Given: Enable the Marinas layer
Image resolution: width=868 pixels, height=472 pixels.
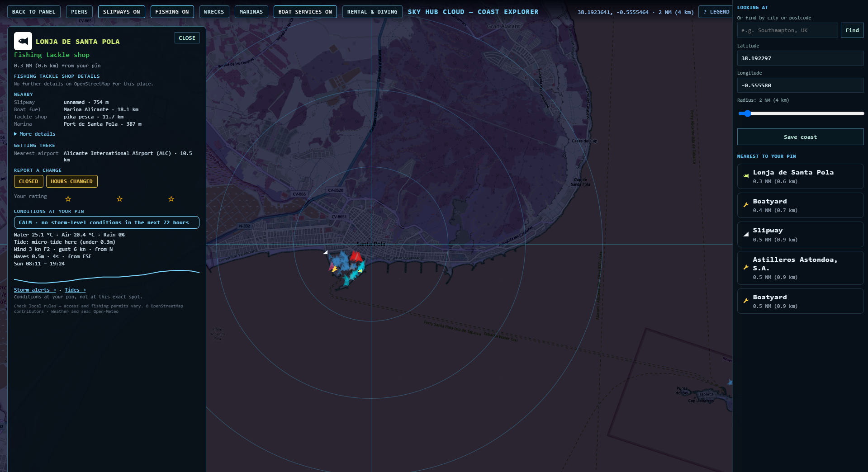Looking at the screenshot, I should [x=251, y=12].
